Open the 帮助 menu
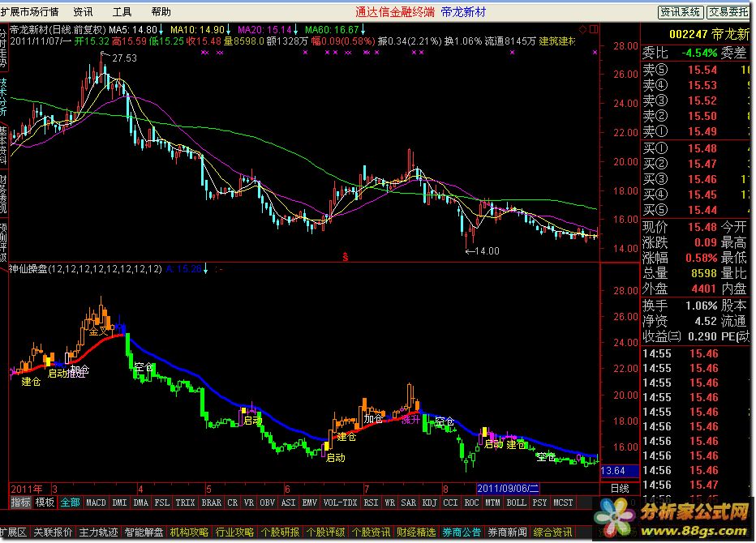Viewport: 756px width, 543px height. (161, 11)
